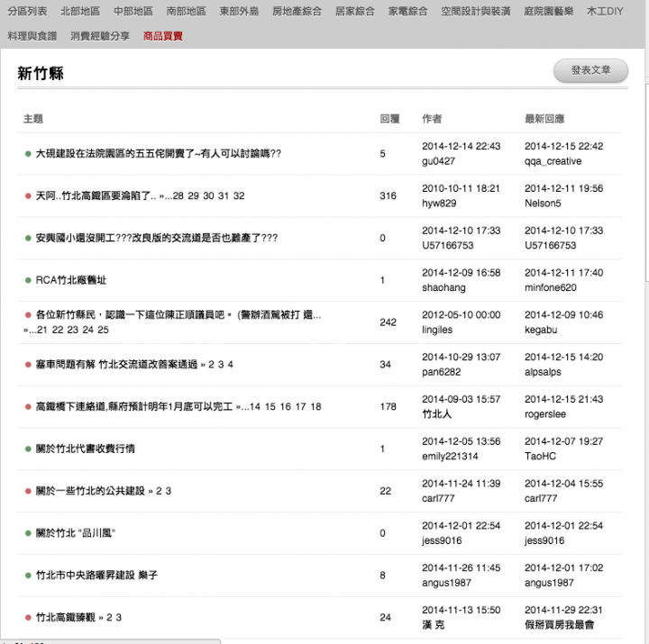
Task: Open author profile hyw829
Action: [439, 204]
